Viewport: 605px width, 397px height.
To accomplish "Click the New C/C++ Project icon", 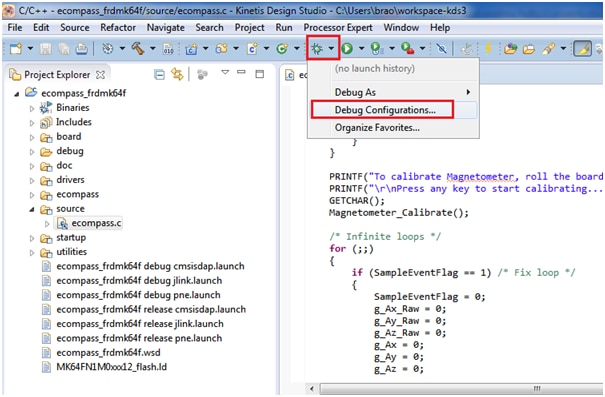I will coord(191,49).
